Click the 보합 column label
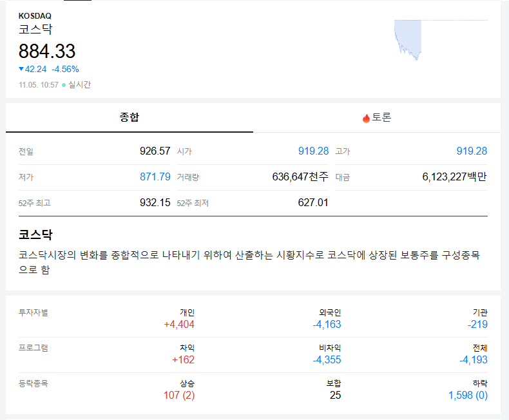Image resolution: width=509 pixels, height=420 pixels. click(x=334, y=383)
